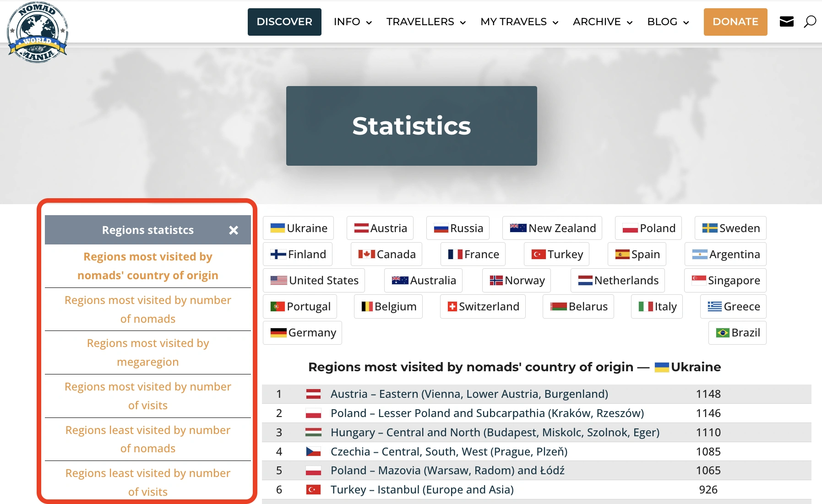The image size is (822, 504).
Task: Click the NomadMania logo
Action: click(38, 32)
